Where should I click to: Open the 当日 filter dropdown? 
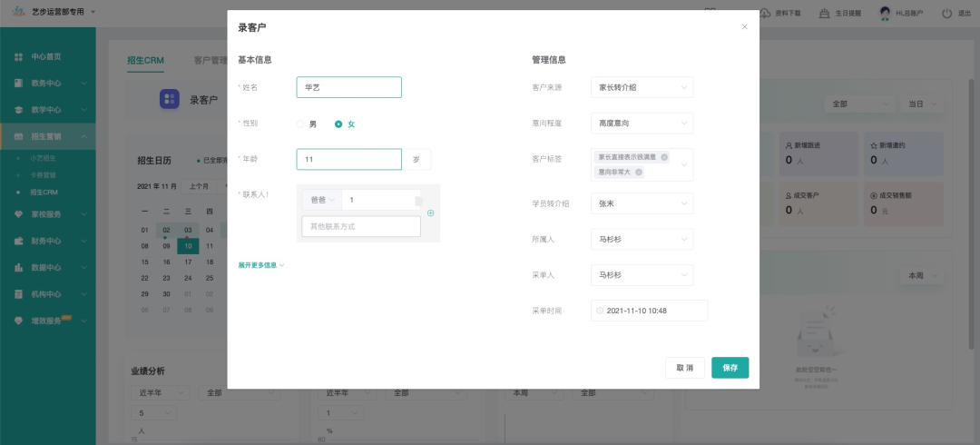click(x=922, y=104)
